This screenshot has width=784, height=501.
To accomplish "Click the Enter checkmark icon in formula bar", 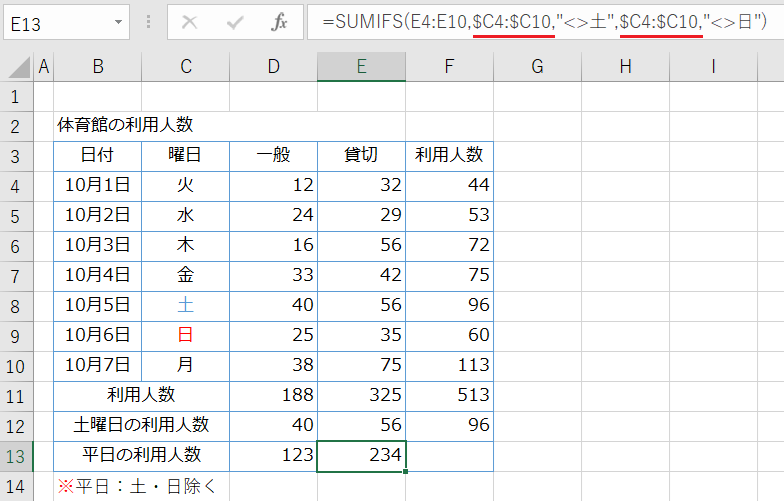I will pyautogui.click(x=234, y=22).
